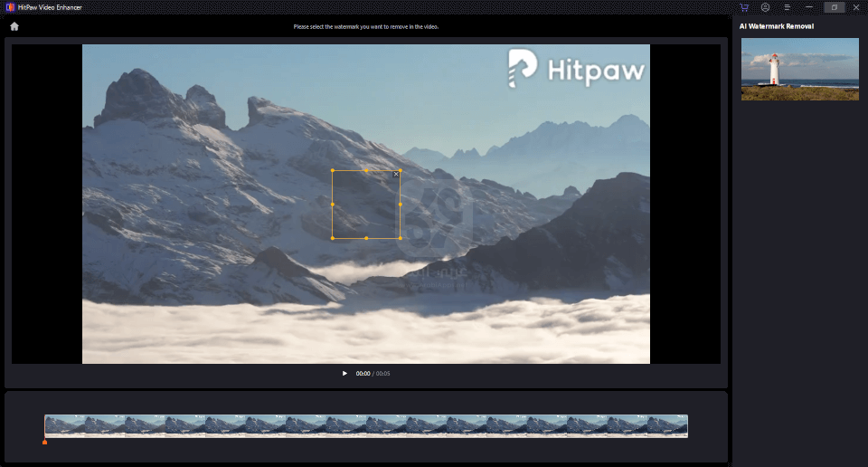Minimize the HitPaw window

tap(809, 7)
